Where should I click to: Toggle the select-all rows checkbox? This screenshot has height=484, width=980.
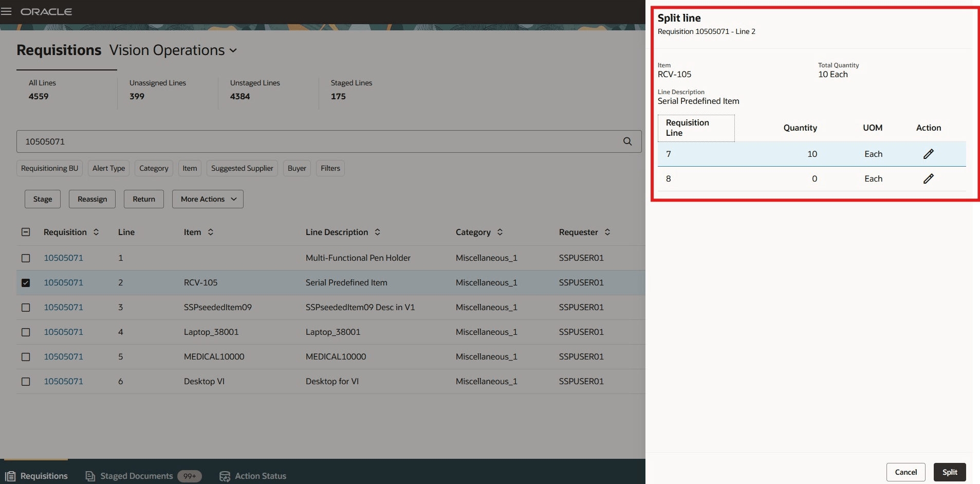tap(26, 232)
